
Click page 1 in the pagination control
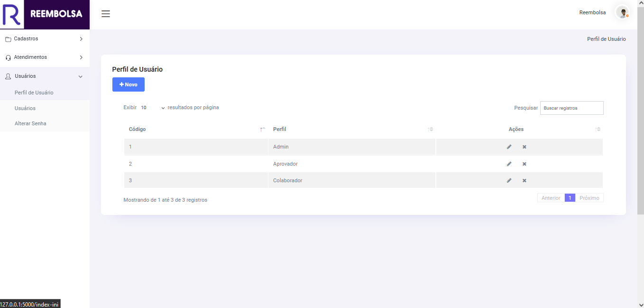pyautogui.click(x=570, y=197)
